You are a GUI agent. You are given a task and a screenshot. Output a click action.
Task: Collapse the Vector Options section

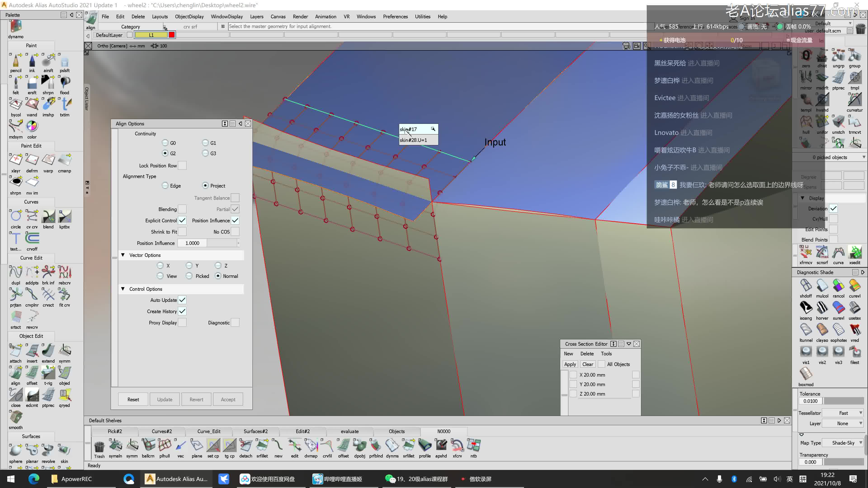[123, 255]
